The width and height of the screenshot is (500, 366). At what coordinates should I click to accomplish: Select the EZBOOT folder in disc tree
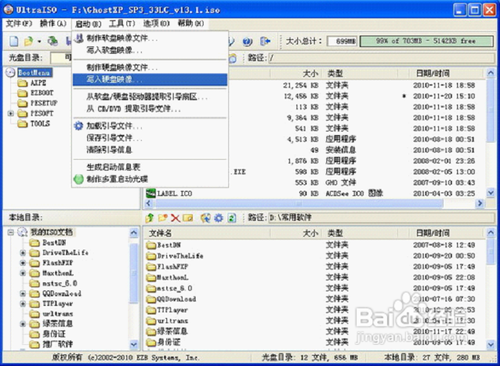click(x=42, y=93)
